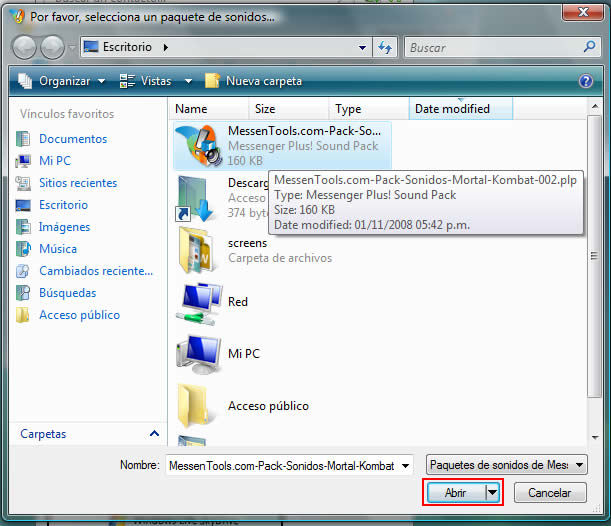Click the Imágenes icon in favorites
611x526 pixels.
pos(23,227)
